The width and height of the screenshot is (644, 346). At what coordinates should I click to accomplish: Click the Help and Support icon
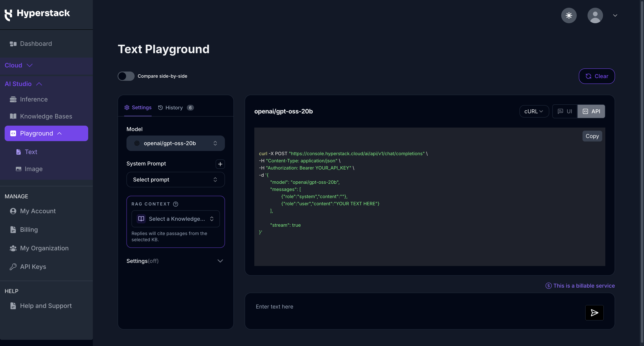point(13,306)
